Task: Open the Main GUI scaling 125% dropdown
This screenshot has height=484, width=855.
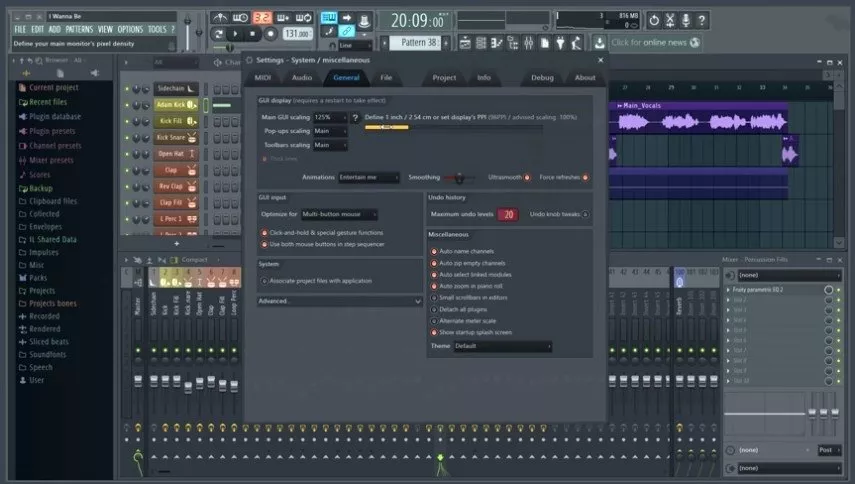Action: click(x=330, y=117)
